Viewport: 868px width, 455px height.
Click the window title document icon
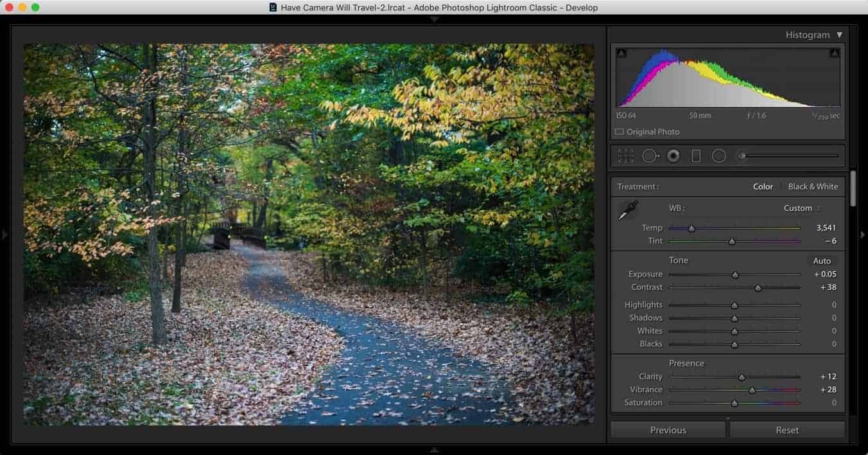[273, 8]
